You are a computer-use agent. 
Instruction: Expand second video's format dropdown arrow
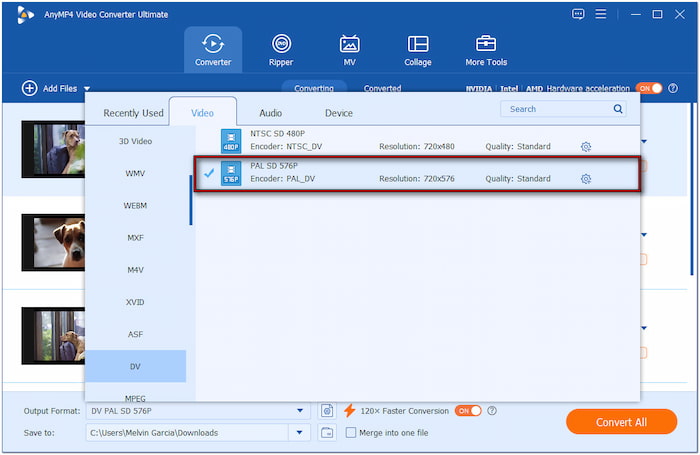[644, 235]
